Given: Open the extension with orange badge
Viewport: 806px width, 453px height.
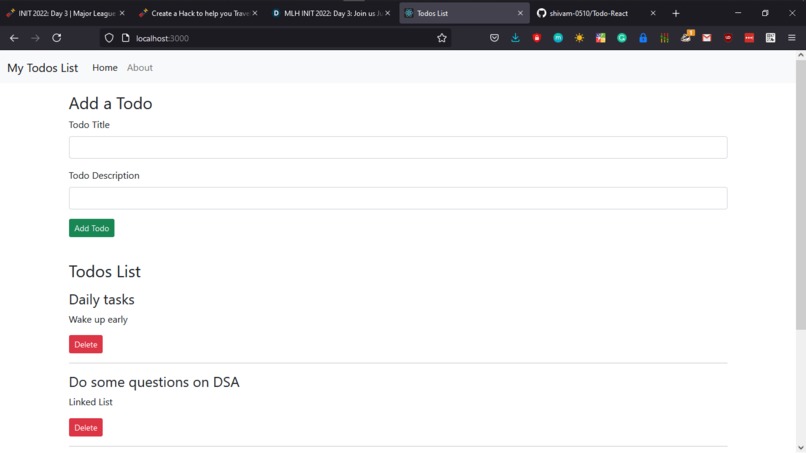Looking at the screenshot, I should point(686,37).
